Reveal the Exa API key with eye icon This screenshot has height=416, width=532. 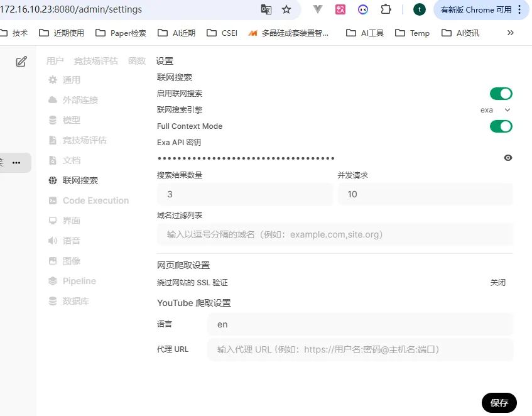click(x=508, y=158)
